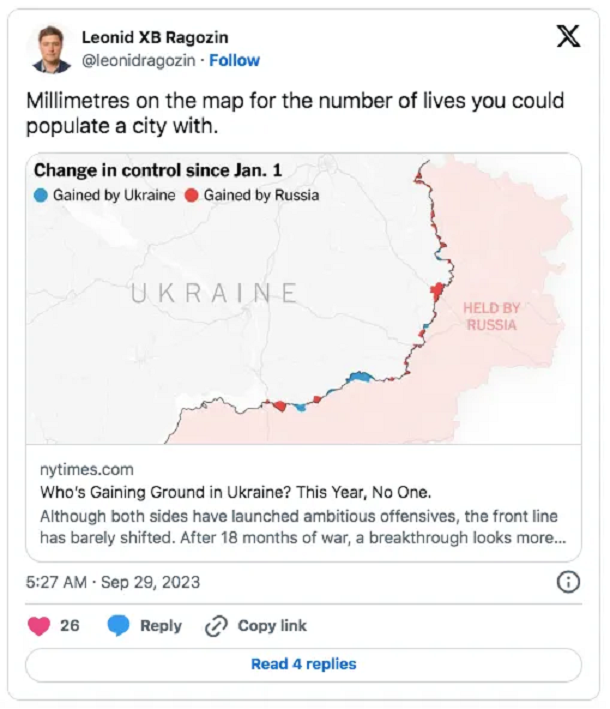610x709 pixels.
Task: Open the 5:27 AM Sep 29, 2023 timestamp
Action: (113, 582)
